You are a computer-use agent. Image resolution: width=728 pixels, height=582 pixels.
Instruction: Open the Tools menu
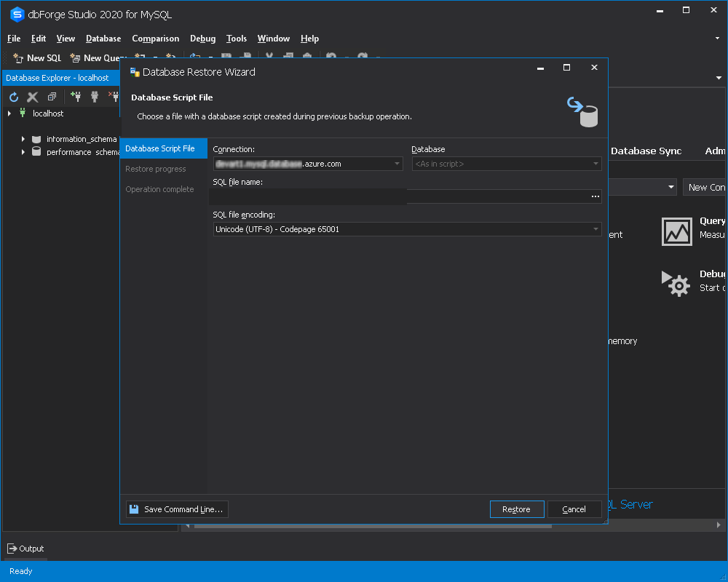(x=237, y=39)
